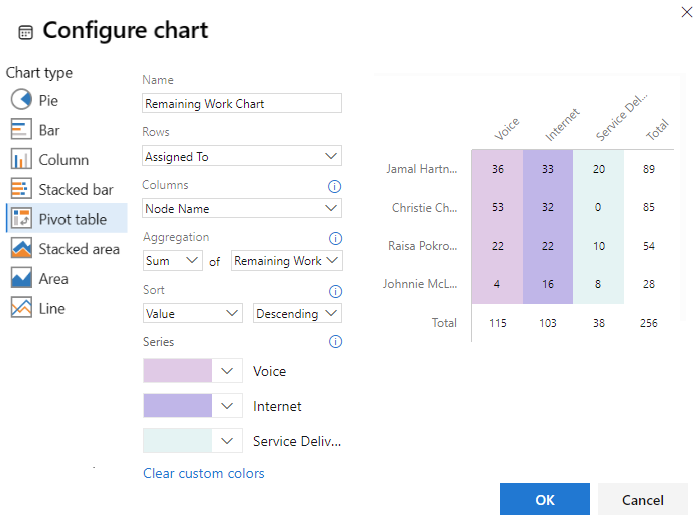Click the chart Name text field
Viewport: 694px width, 526px height.
(x=242, y=103)
